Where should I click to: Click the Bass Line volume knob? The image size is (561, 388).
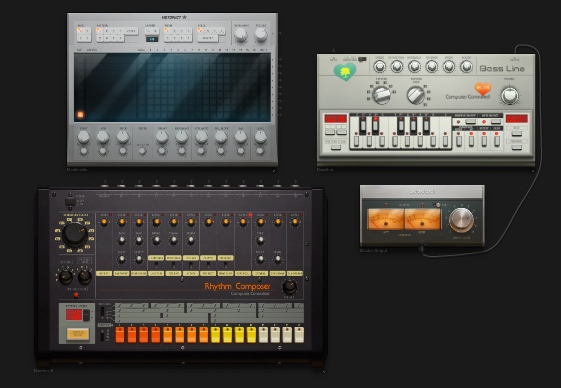tap(509, 96)
